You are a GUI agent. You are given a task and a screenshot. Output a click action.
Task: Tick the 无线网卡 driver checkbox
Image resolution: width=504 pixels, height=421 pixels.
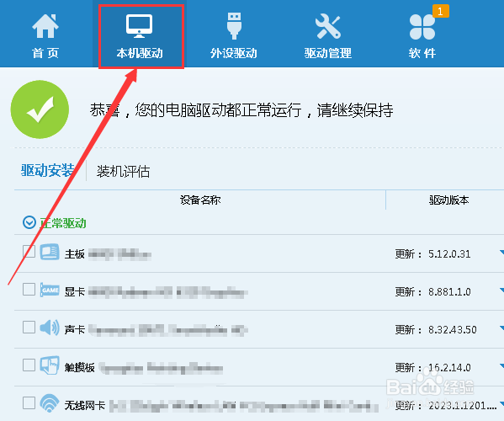point(29,402)
